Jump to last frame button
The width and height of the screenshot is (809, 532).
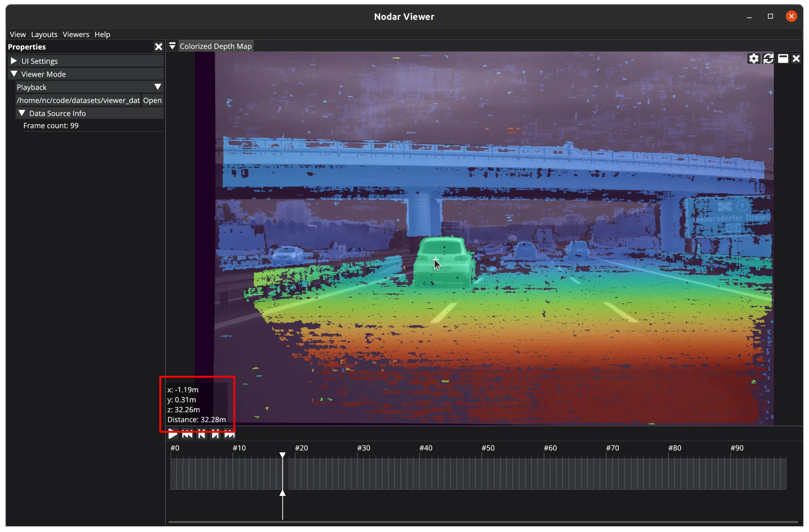pyautogui.click(x=229, y=434)
